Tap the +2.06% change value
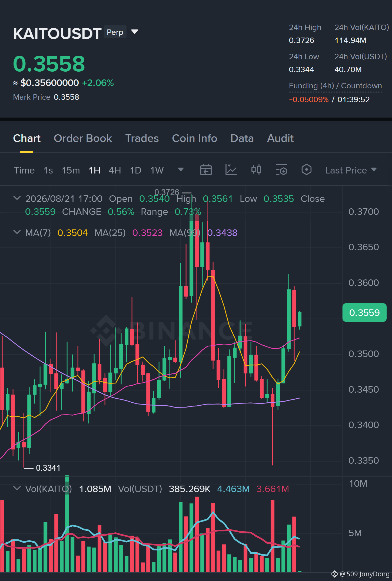Viewport: 392px width, 581px height. (x=98, y=83)
